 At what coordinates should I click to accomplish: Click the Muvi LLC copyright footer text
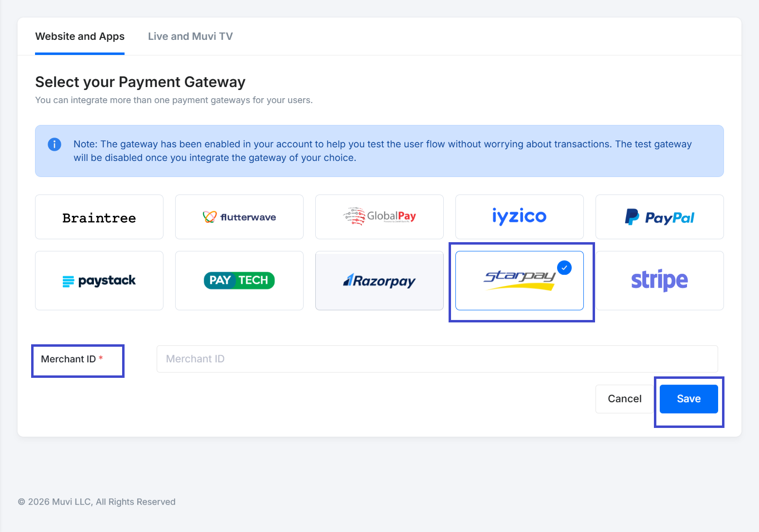(x=97, y=502)
